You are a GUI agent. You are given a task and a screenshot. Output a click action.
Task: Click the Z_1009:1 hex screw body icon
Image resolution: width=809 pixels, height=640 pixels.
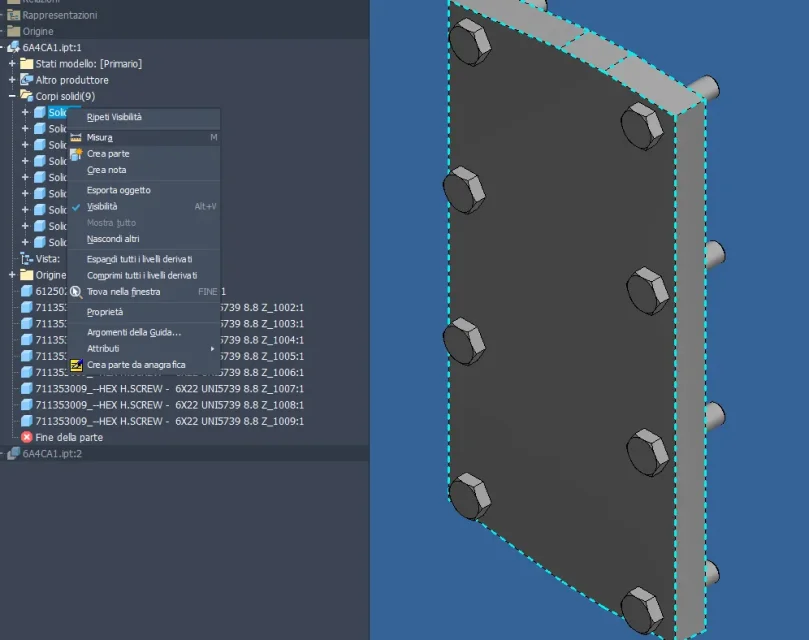tap(27, 422)
